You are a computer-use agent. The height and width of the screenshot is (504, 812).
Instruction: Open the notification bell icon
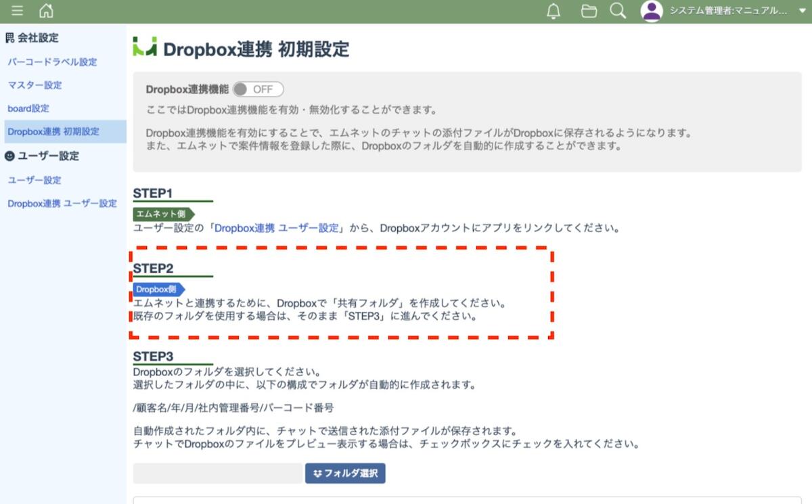(554, 12)
